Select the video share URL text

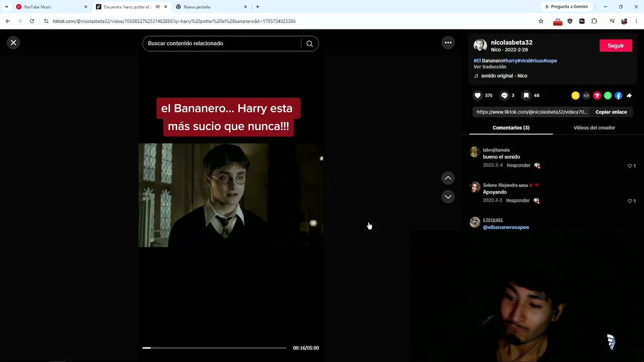click(x=532, y=112)
